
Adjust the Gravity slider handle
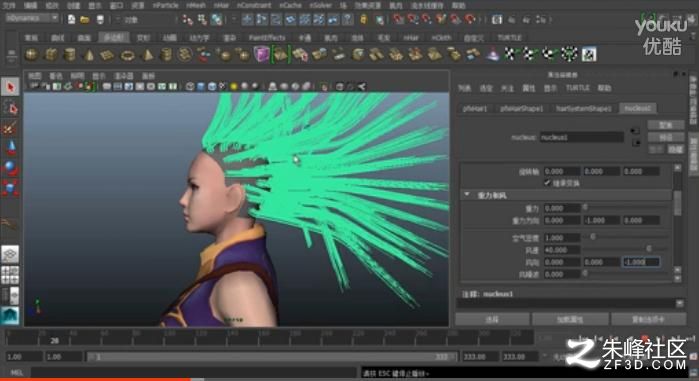point(585,207)
